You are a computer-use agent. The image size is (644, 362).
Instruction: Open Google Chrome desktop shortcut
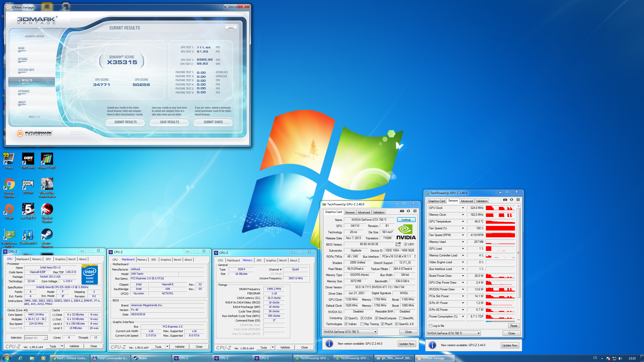click(9, 188)
